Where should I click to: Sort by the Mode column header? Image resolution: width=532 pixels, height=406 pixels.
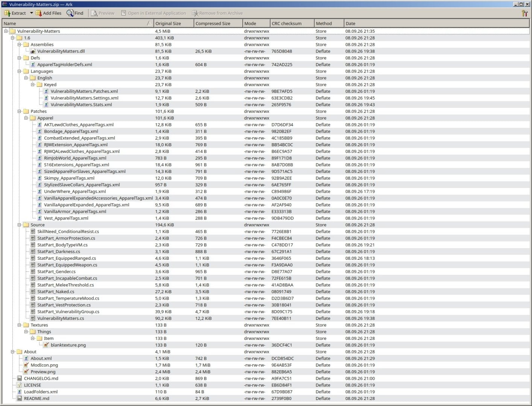point(256,23)
